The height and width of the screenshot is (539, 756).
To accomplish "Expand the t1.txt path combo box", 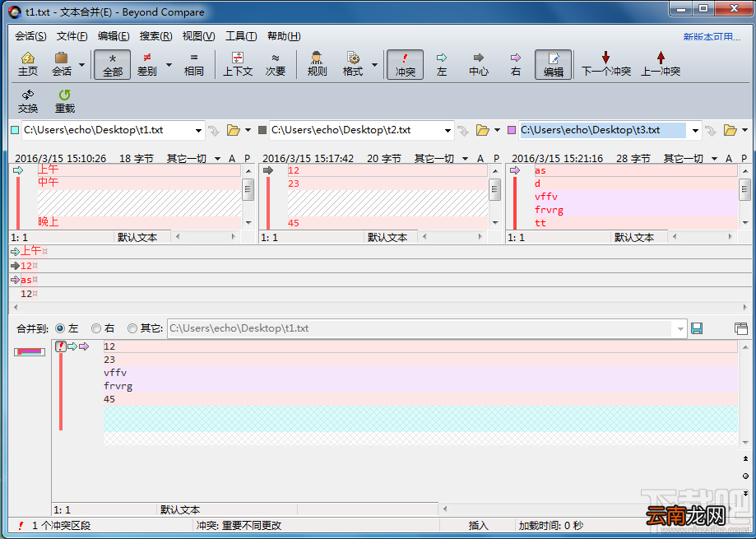I will coord(198,130).
